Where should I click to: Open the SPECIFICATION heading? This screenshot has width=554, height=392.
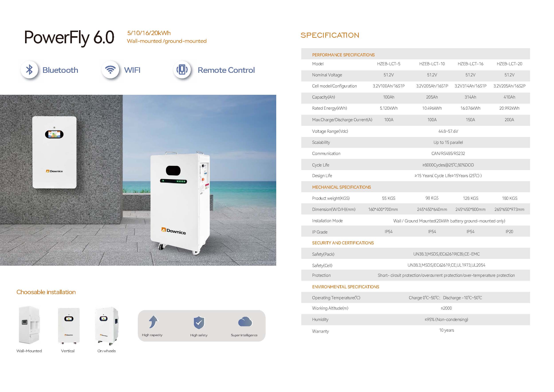tap(330, 36)
